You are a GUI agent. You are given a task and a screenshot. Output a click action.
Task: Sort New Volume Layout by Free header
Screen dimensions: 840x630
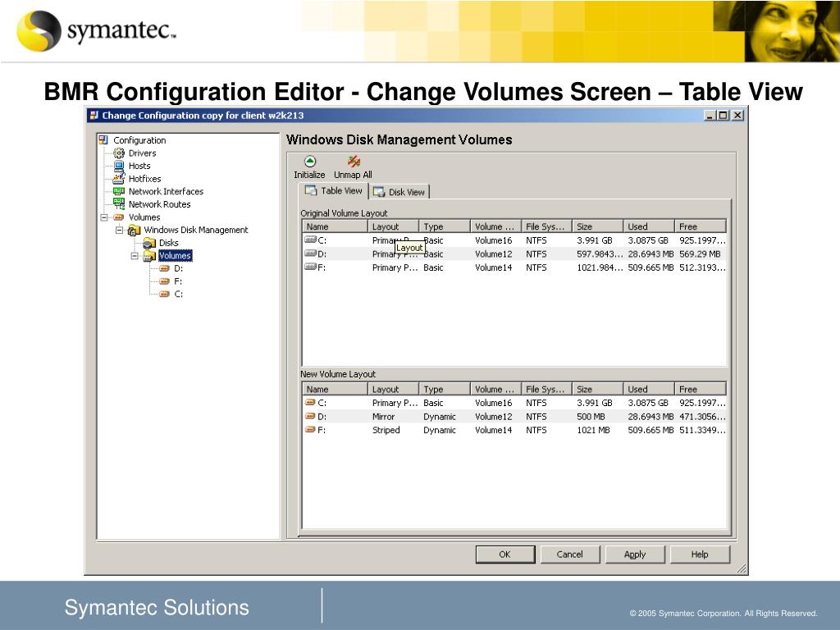701,390
